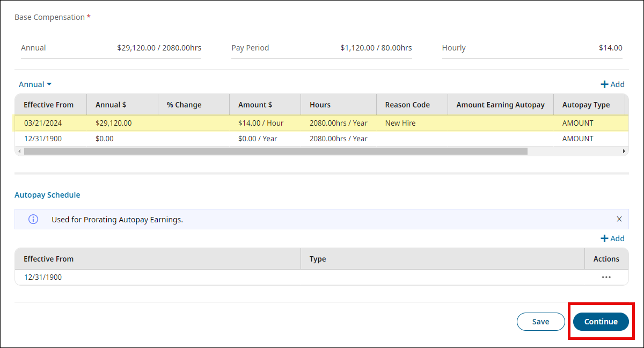The height and width of the screenshot is (348, 644).
Task: Click the info icon in the banner
Action: 33,219
